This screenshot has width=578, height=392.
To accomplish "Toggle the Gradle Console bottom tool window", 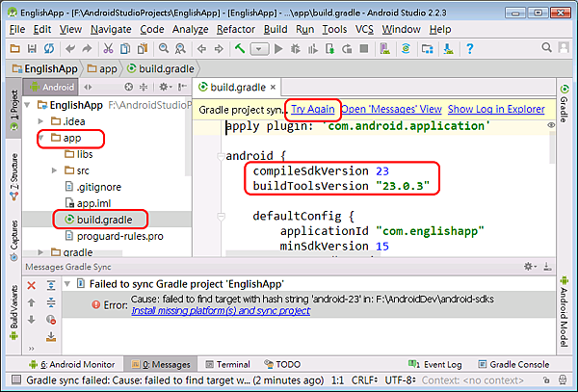I will click(513, 364).
